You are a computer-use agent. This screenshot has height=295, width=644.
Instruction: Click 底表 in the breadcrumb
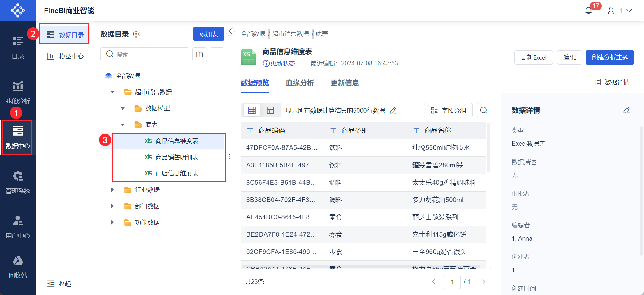coord(322,34)
